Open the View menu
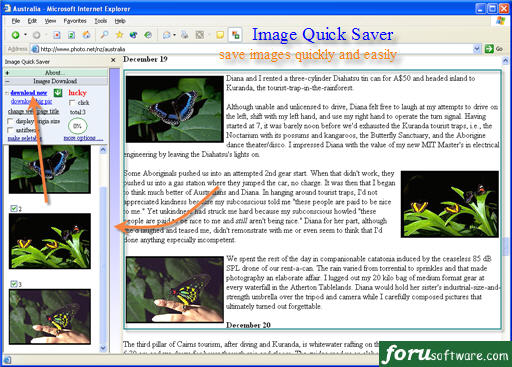 coord(50,21)
